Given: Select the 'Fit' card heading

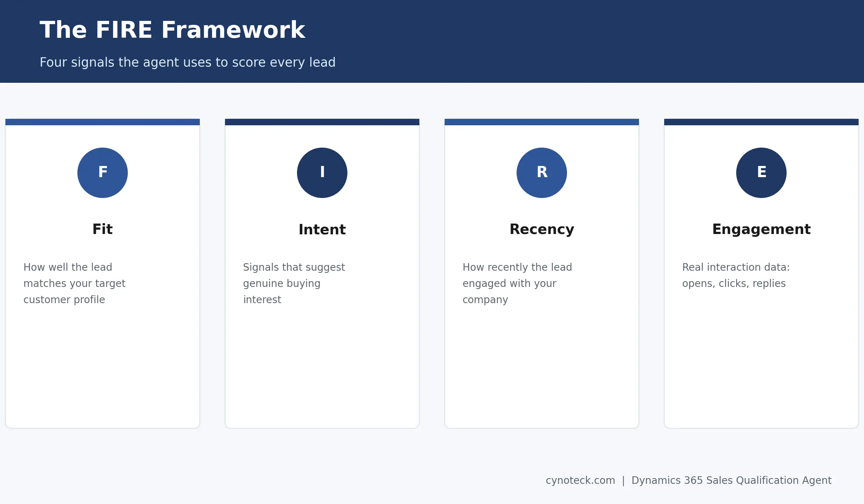Looking at the screenshot, I should 103,229.
